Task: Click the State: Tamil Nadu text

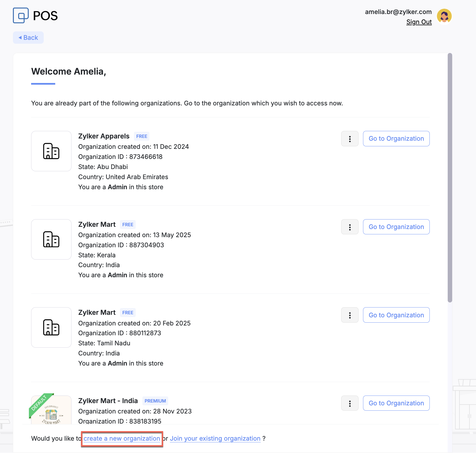Action: tap(104, 343)
